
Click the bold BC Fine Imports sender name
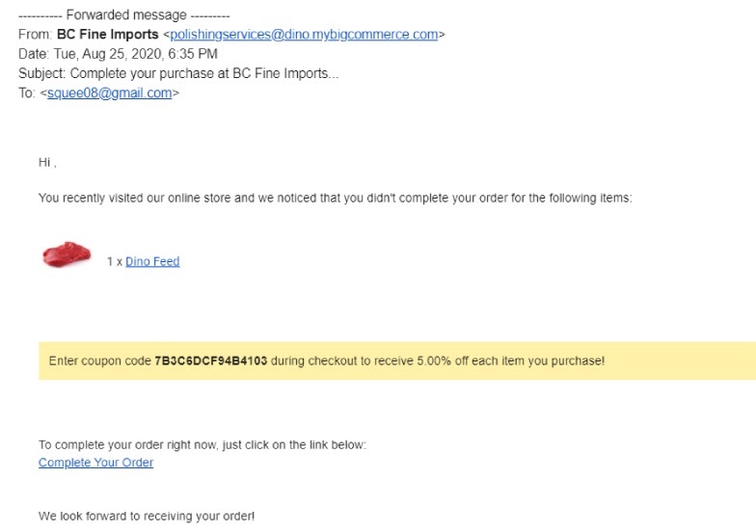pyautogui.click(x=107, y=35)
